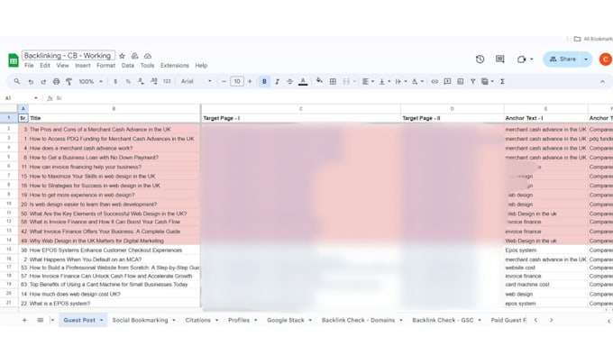Screen dimensions: 613x364
Task: Click the font size field
Action: tap(237, 82)
